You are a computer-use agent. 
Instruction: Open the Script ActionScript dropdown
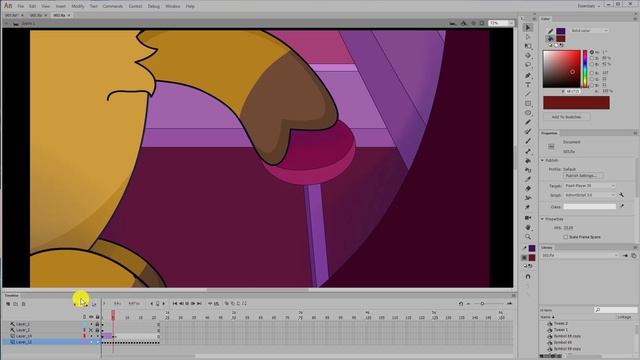pos(590,195)
